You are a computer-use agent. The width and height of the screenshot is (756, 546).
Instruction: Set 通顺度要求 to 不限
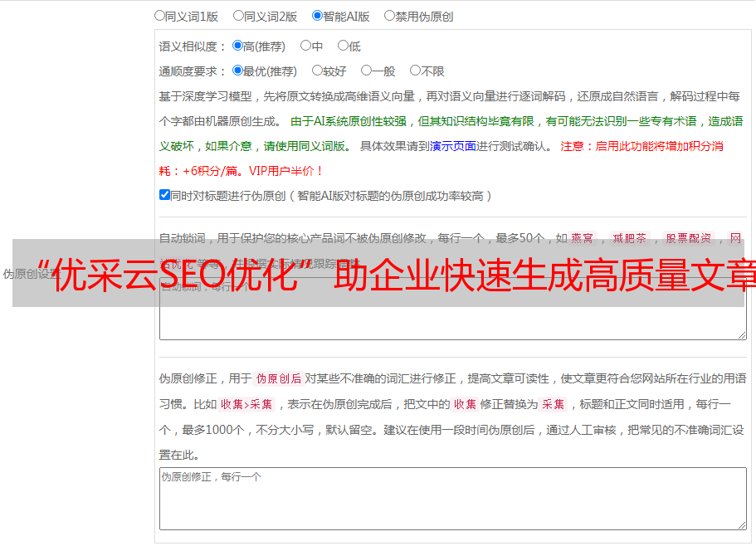pyautogui.click(x=415, y=71)
